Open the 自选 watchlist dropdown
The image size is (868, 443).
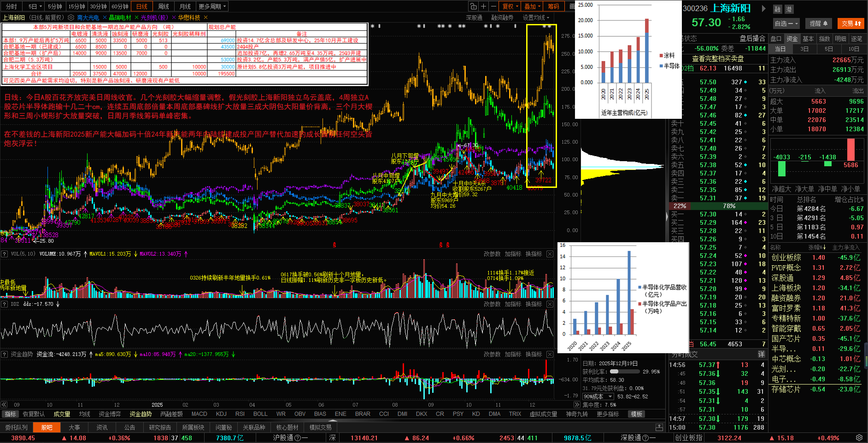(786, 23)
